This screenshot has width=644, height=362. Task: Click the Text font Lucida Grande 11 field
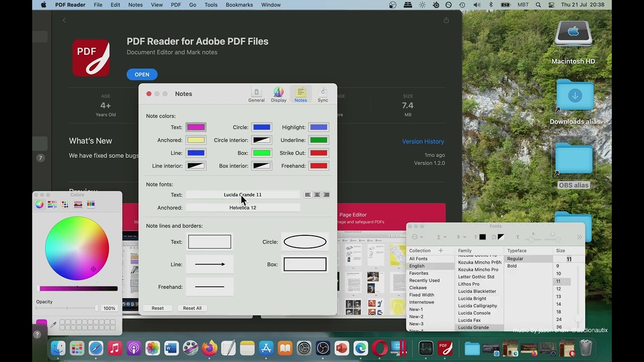[243, 195]
